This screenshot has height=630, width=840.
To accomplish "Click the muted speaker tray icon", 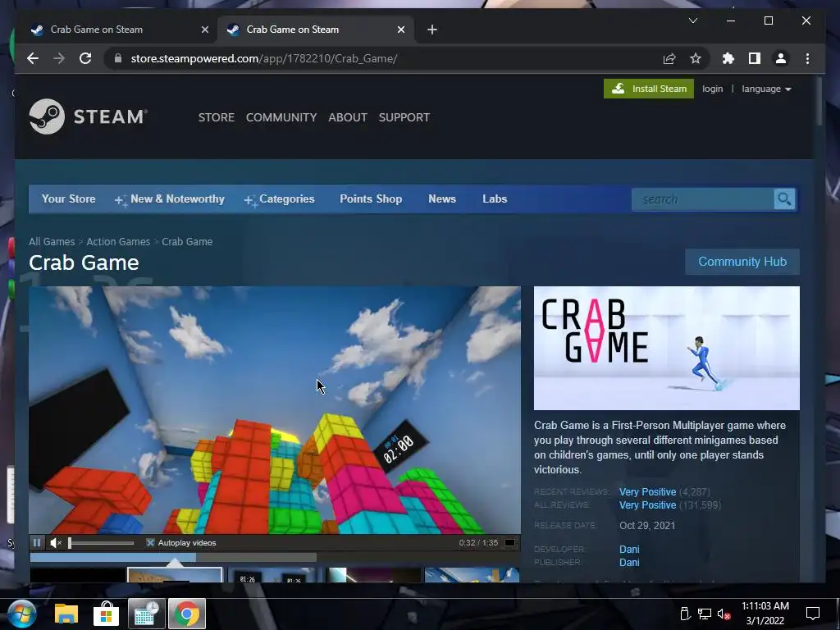I will point(724,614).
